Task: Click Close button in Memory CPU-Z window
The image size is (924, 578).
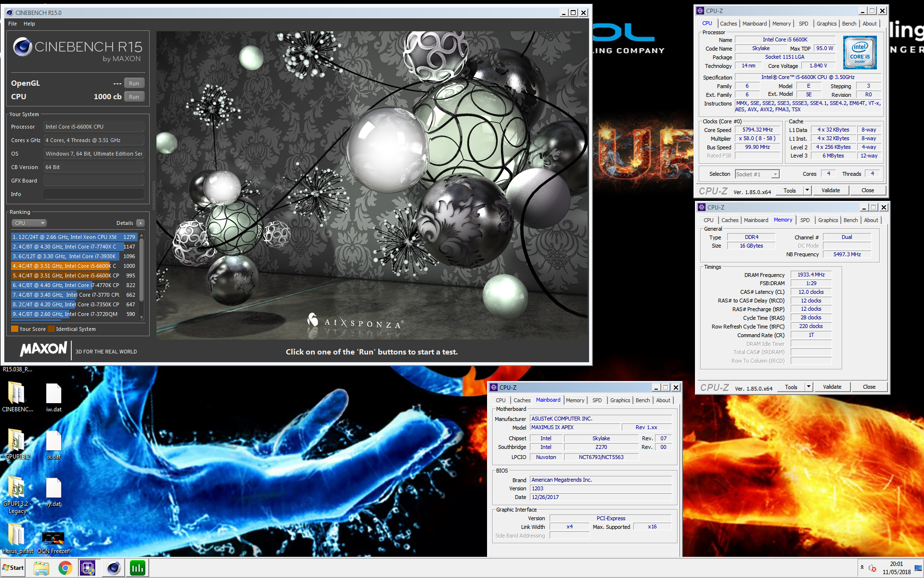Action: point(869,387)
